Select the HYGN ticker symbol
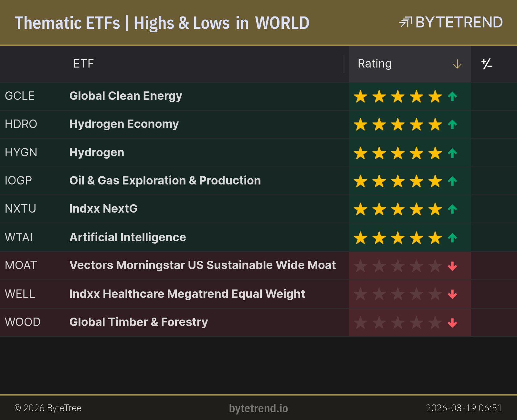This screenshot has width=517, height=420. [x=21, y=152]
